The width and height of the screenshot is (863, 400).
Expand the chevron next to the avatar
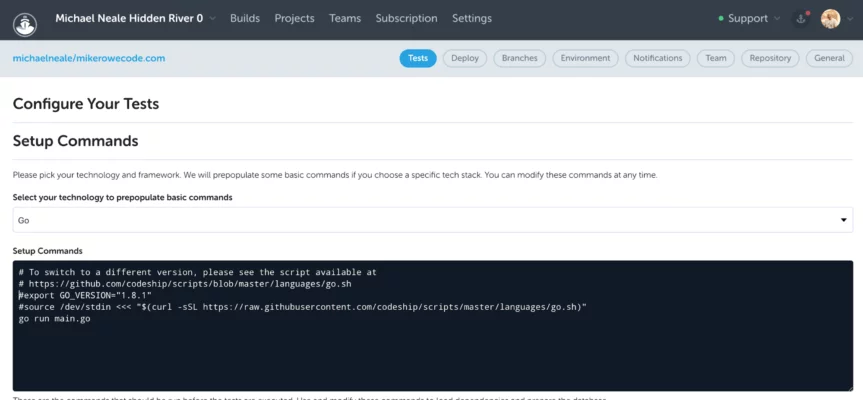[x=850, y=19]
